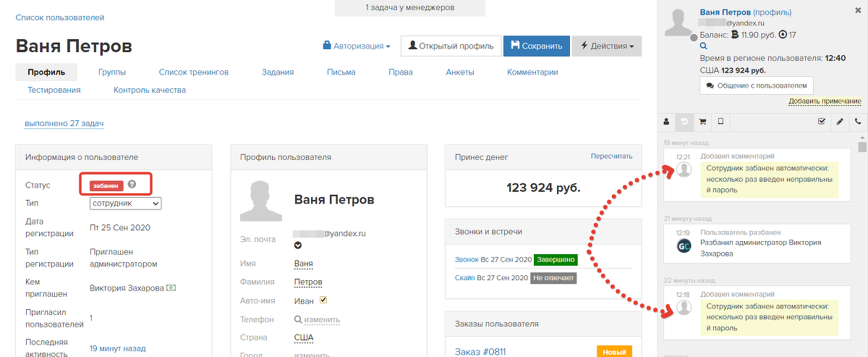Click the money icon beside Виктория Захарова
This screenshot has height=357, width=868.
[171, 287]
